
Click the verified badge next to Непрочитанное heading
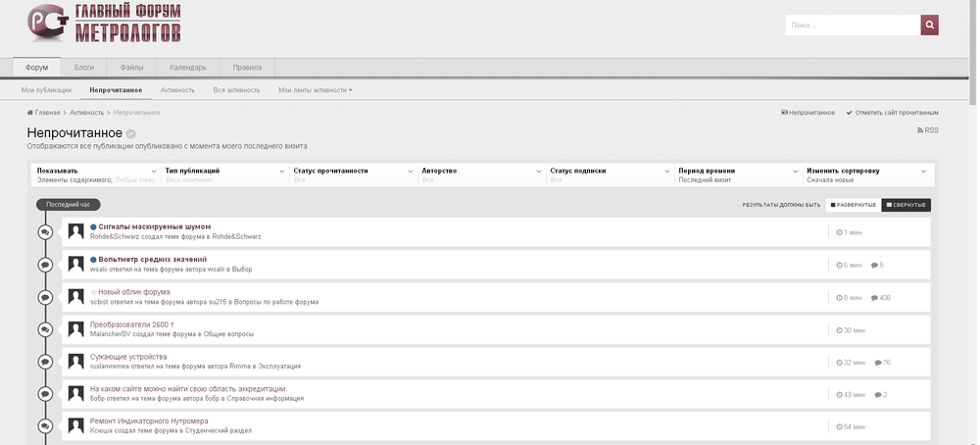click(131, 133)
